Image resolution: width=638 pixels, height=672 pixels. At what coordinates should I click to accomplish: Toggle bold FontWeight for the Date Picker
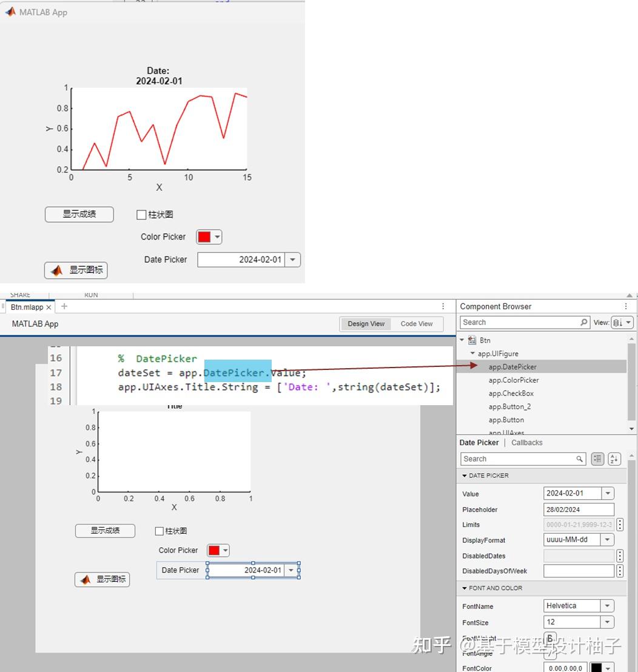click(549, 638)
